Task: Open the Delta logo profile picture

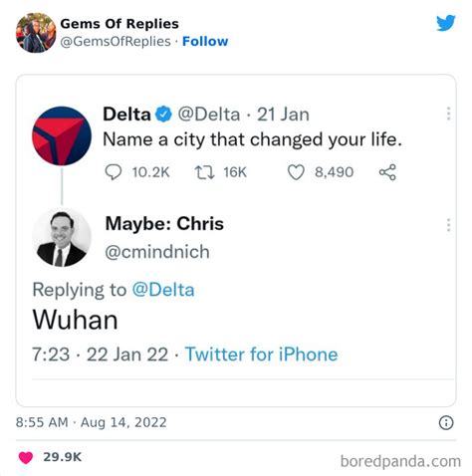Action: click(x=62, y=135)
